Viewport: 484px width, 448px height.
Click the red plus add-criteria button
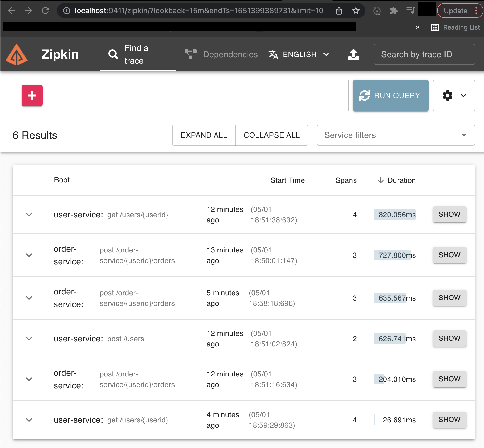click(32, 96)
